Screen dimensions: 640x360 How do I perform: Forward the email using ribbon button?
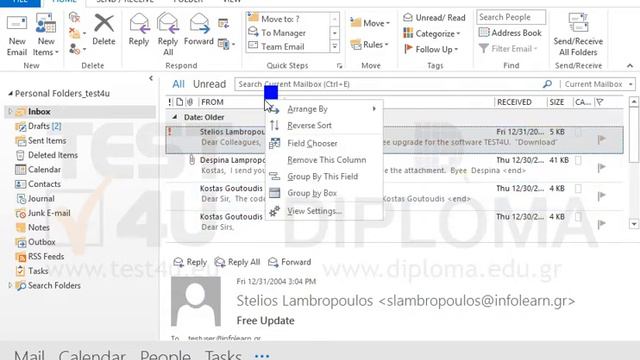[199, 30]
